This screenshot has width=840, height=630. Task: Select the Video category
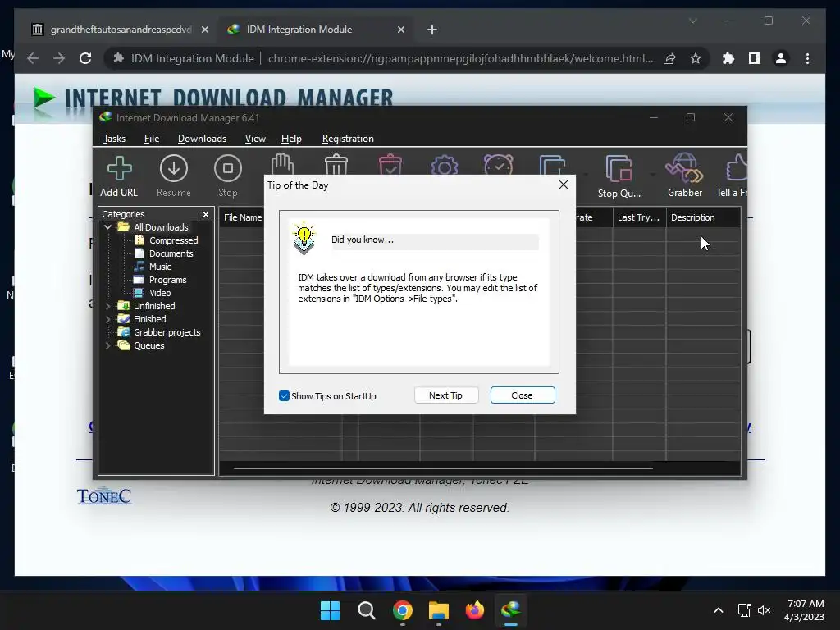pos(160,293)
